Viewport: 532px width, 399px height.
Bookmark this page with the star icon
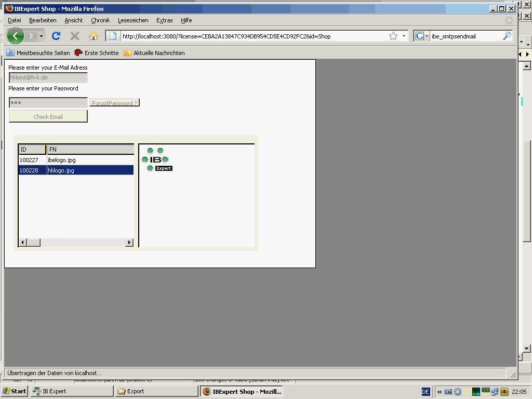(393, 36)
